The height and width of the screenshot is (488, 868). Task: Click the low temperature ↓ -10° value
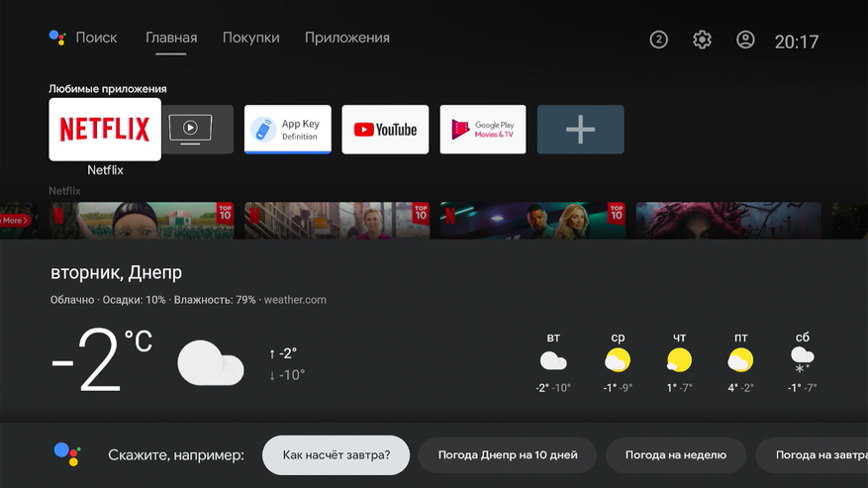pos(287,375)
